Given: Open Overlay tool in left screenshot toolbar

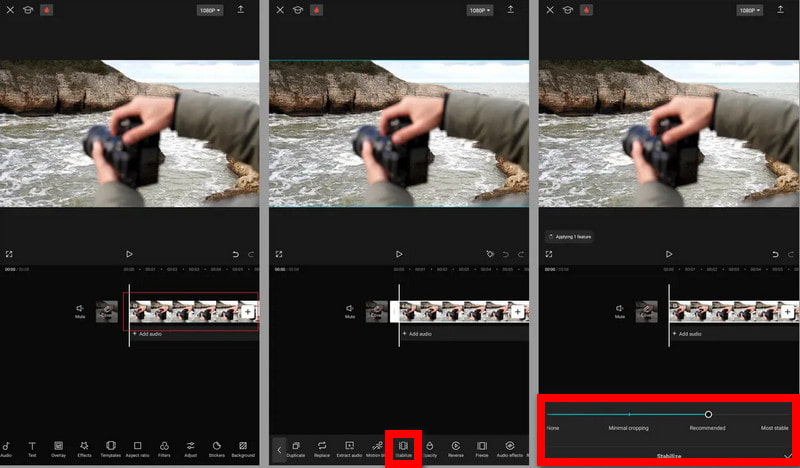Looking at the screenshot, I should (x=58, y=449).
